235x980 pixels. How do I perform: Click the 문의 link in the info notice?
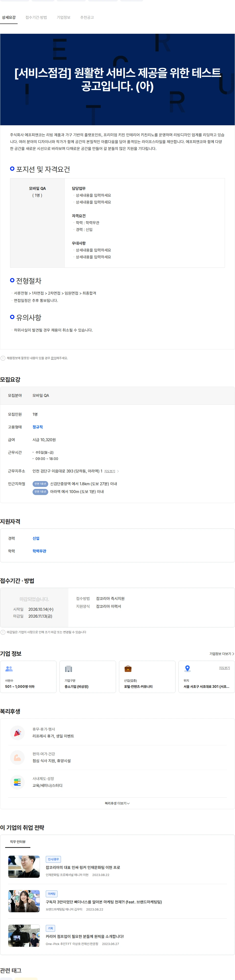[x=53, y=358]
